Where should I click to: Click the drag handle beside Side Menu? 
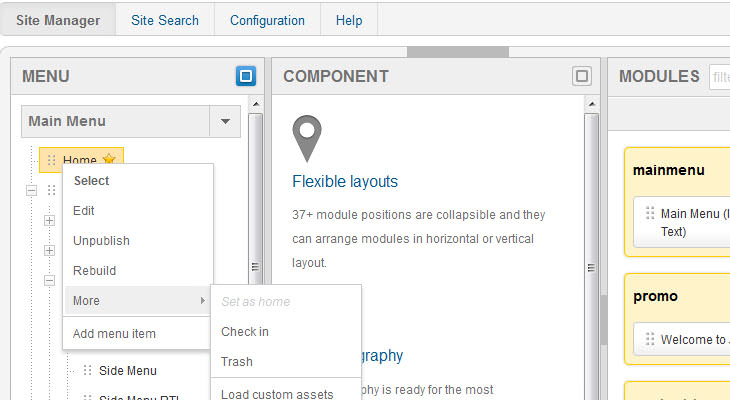click(87, 371)
